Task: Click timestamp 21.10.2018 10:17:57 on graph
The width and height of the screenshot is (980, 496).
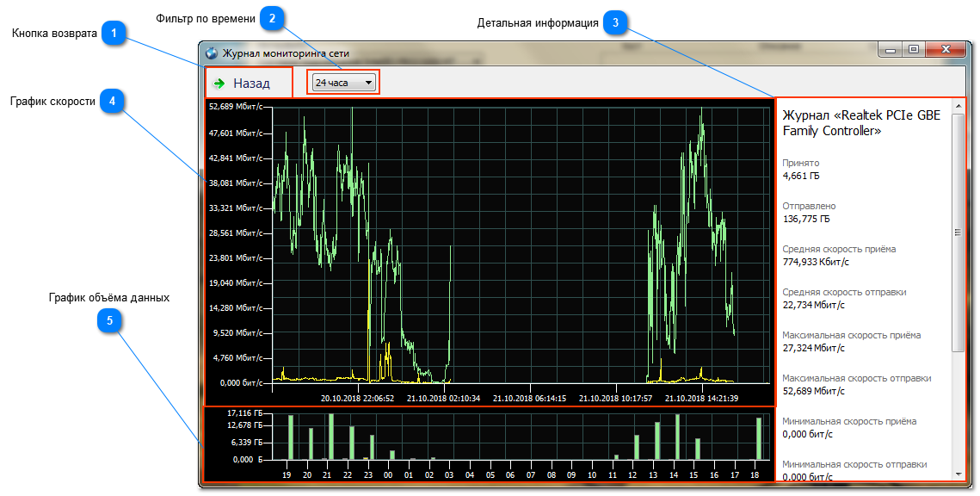Action: point(616,399)
